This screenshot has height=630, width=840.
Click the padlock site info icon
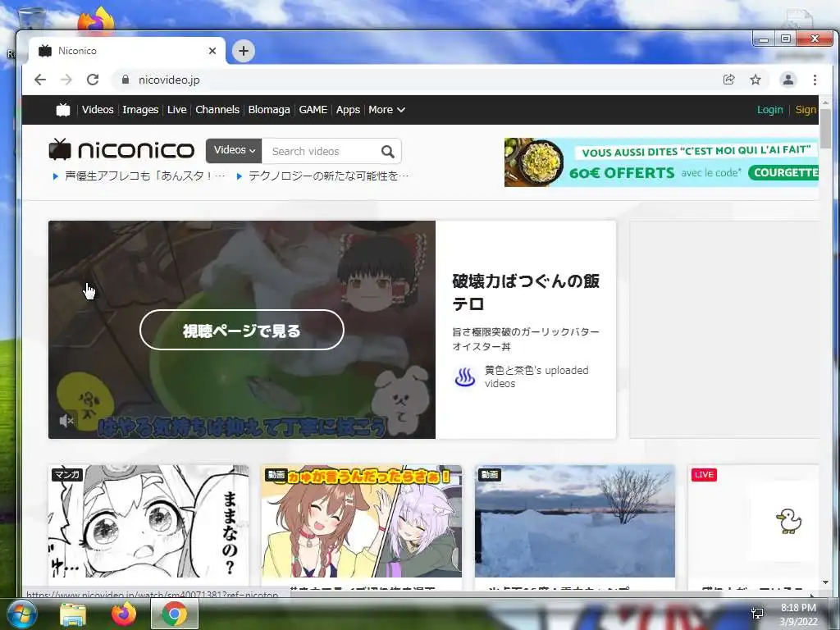[x=126, y=80]
